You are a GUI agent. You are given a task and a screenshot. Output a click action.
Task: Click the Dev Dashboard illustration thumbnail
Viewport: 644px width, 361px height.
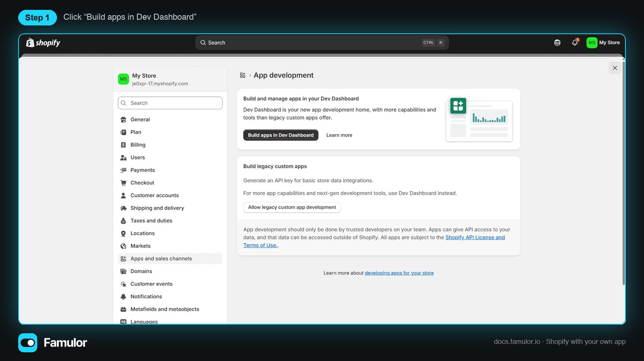(479, 119)
